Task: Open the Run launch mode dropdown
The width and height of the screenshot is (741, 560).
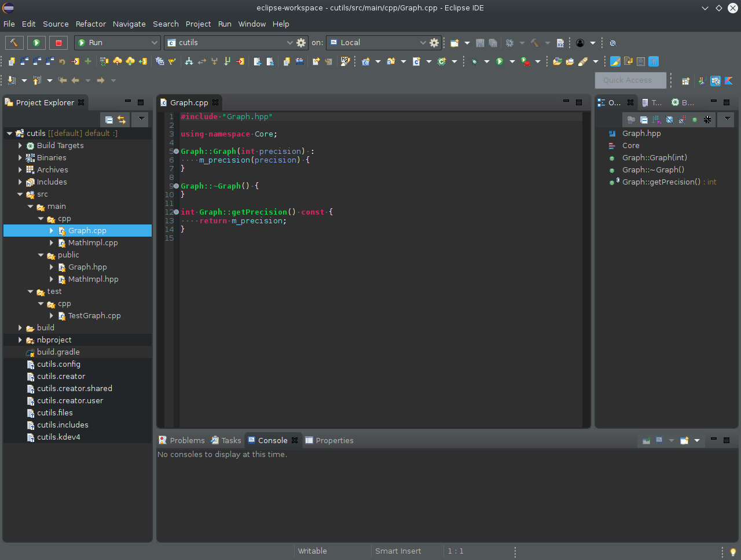Action: tap(117, 43)
